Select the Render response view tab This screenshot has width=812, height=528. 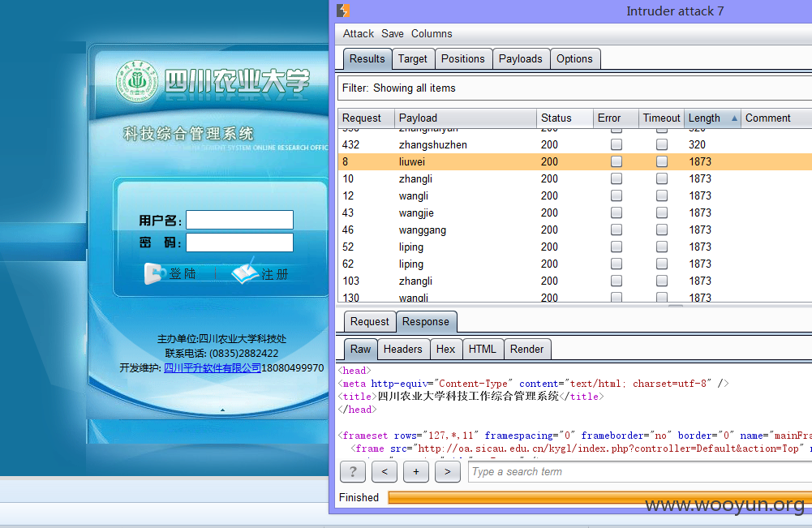pyautogui.click(x=526, y=350)
